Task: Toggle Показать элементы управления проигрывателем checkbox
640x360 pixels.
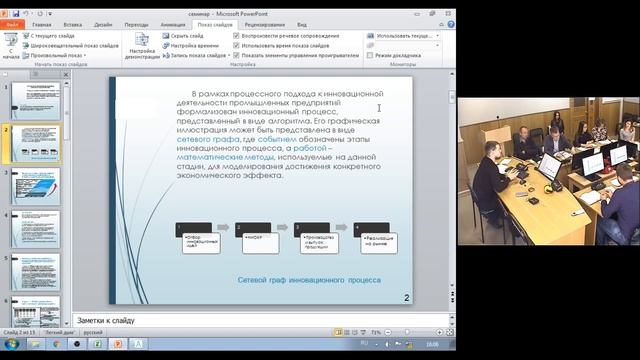Action: coord(236,55)
